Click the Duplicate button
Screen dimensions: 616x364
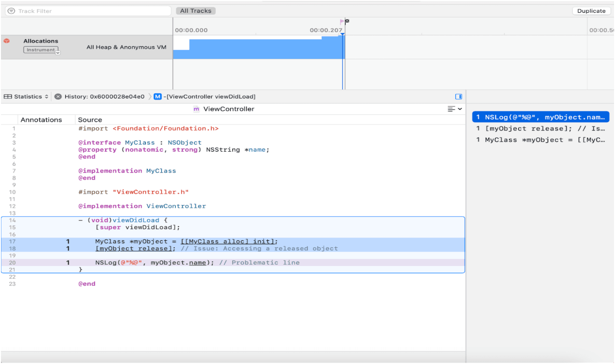coord(591,11)
